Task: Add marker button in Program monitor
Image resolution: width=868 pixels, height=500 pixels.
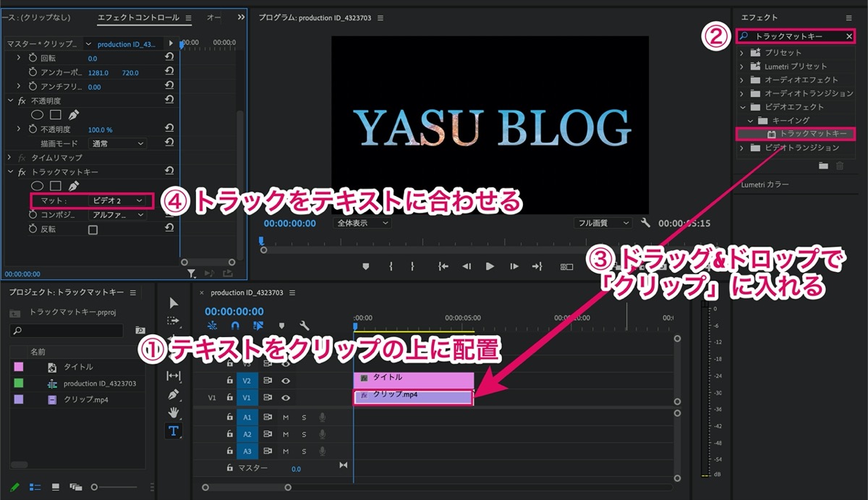Action: (x=365, y=266)
